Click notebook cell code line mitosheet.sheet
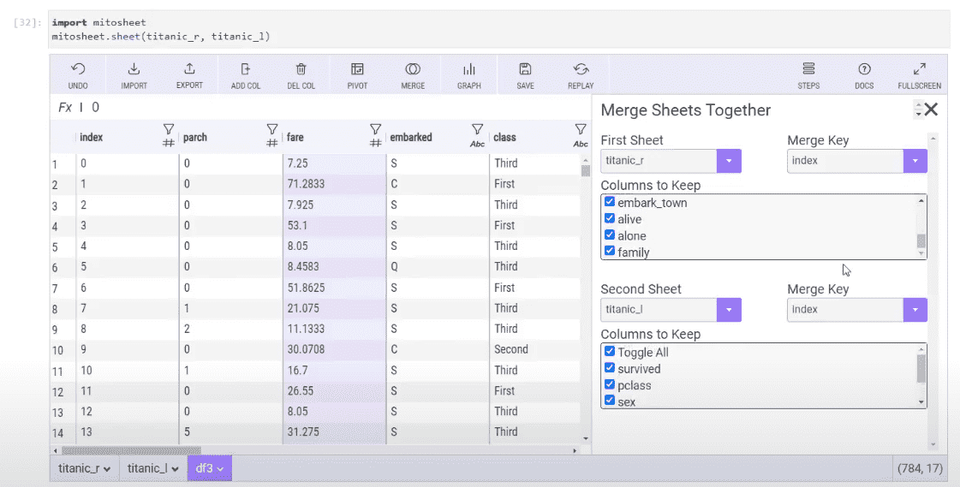This screenshot has width=960, height=487. [161, 37]
